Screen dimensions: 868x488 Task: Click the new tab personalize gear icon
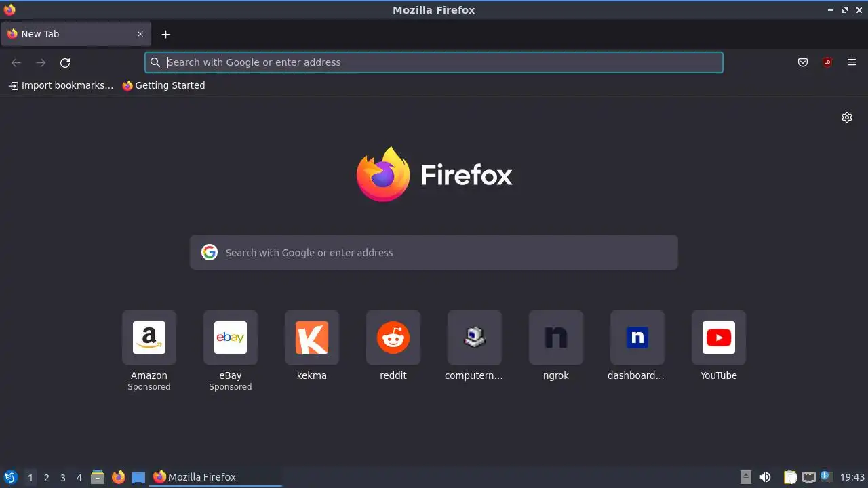click(847, 117)
